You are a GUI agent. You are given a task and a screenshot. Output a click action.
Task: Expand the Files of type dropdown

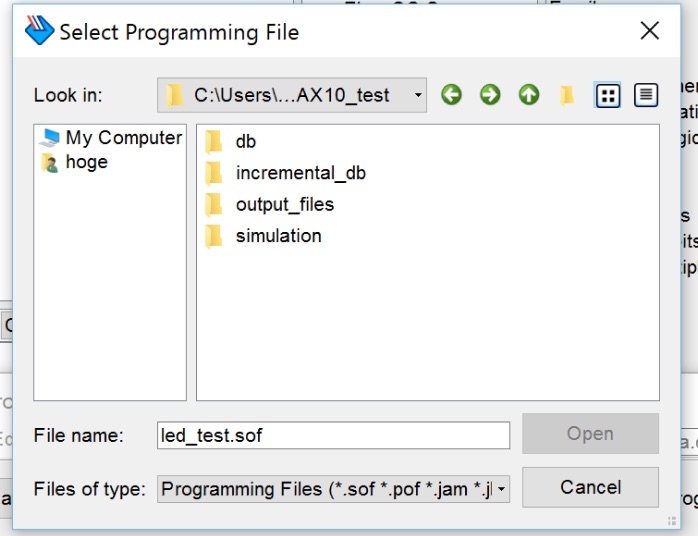pos(333,489)
